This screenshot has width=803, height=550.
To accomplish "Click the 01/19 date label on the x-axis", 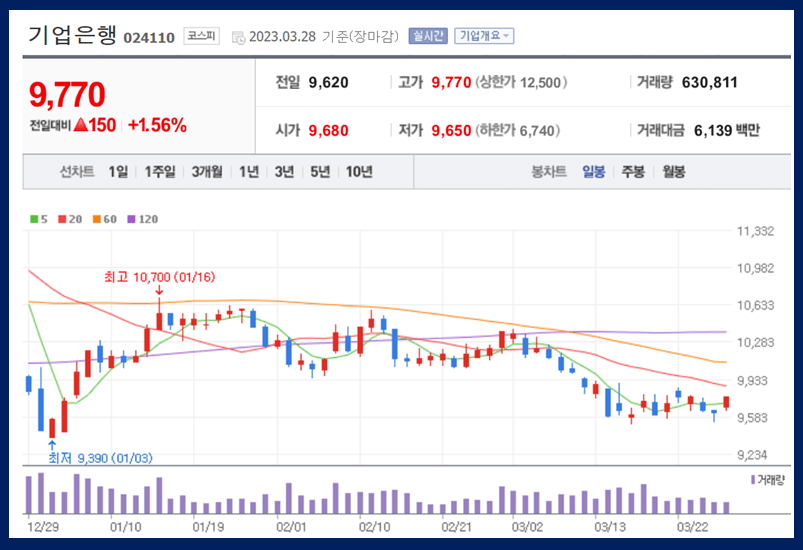I will pos(208,527).
